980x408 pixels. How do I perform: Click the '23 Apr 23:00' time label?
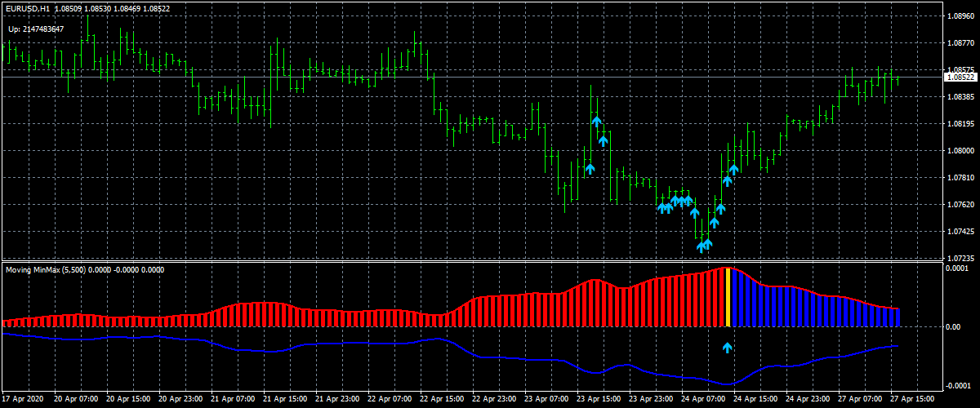click(652, 400)
